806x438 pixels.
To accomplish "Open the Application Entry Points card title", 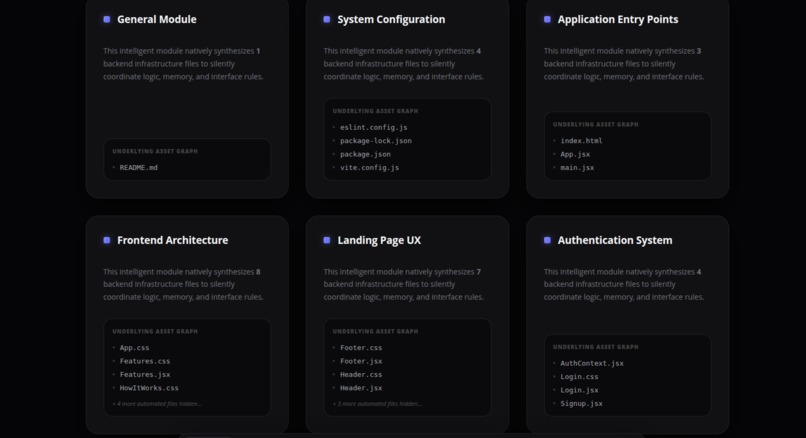I will coord(618,20).
